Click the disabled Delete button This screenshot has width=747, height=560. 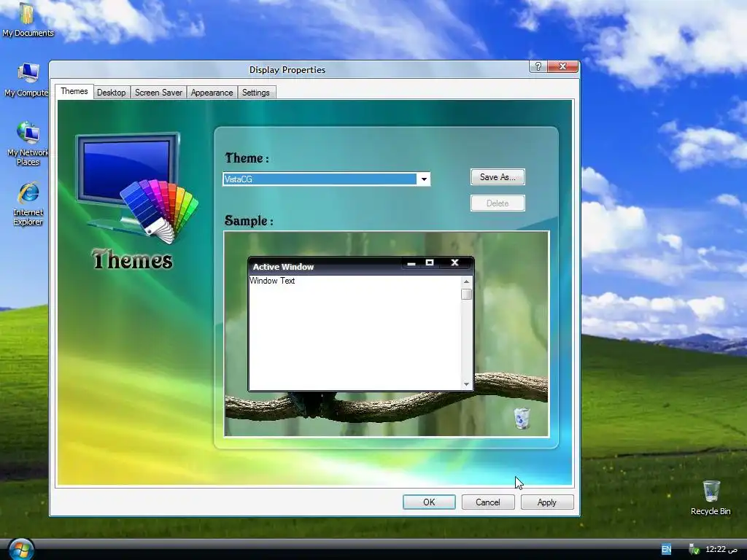pos(498,203)
